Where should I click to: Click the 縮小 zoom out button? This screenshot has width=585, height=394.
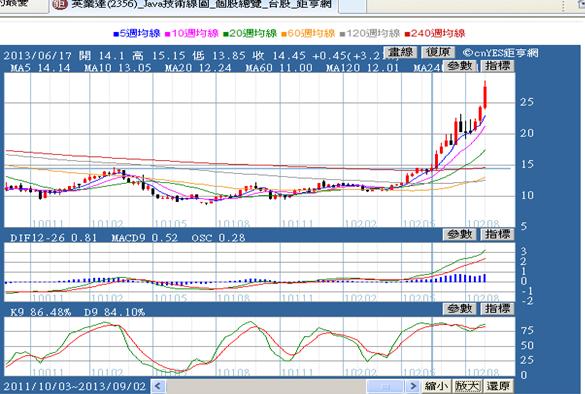point(437,386)
